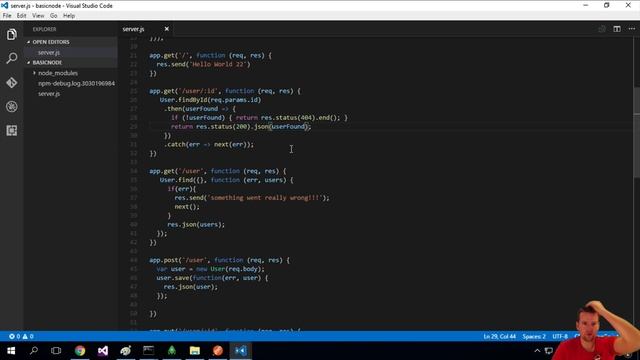This screenshot has height=360, width=640.
Task: Launch Chrome from the taskbar
Action: [80, 351]
